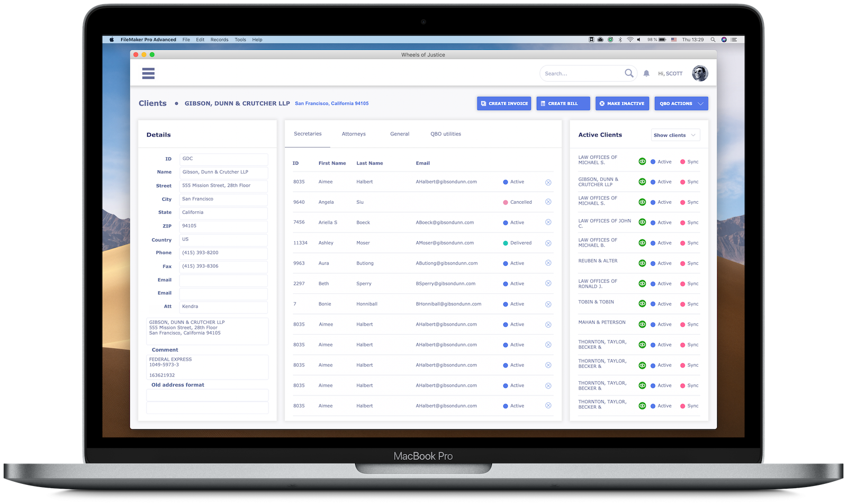
Task: Click the Create Bill button
Action: 563,103
